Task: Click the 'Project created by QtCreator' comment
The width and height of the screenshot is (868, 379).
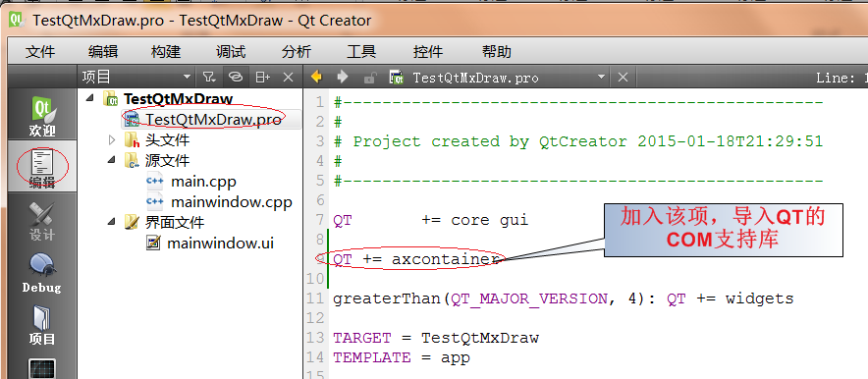Action: click(x=578, y=141)
